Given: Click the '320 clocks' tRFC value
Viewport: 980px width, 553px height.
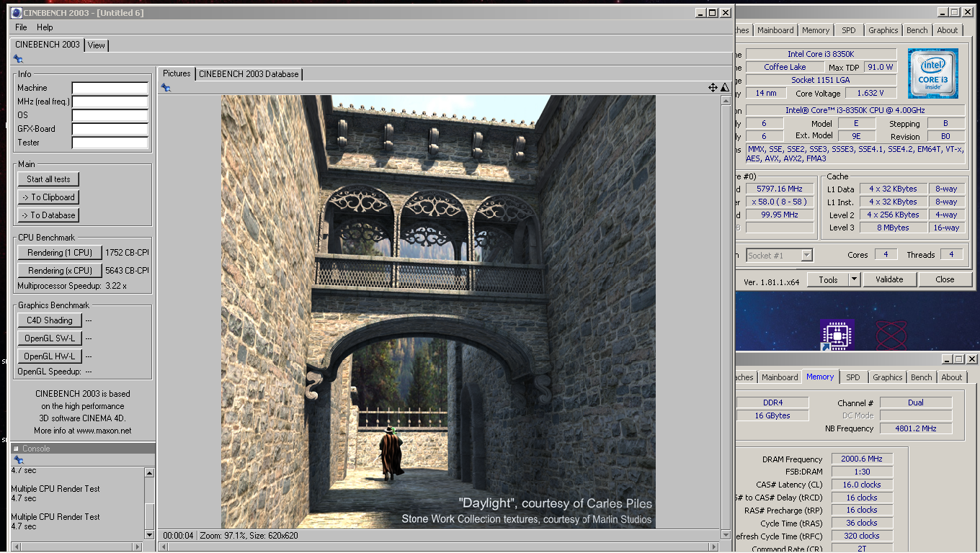Looking at the screenshot, I should [x=862, y=536].
